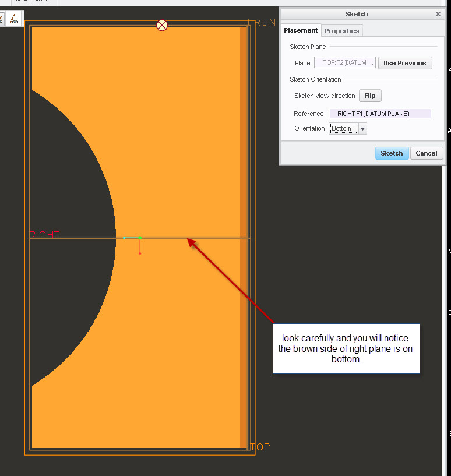Image resolution: width=451 pixels, height=476 pixels.
Task: Cancel the Sketch dialog
Action: click(x=427, y=153)
